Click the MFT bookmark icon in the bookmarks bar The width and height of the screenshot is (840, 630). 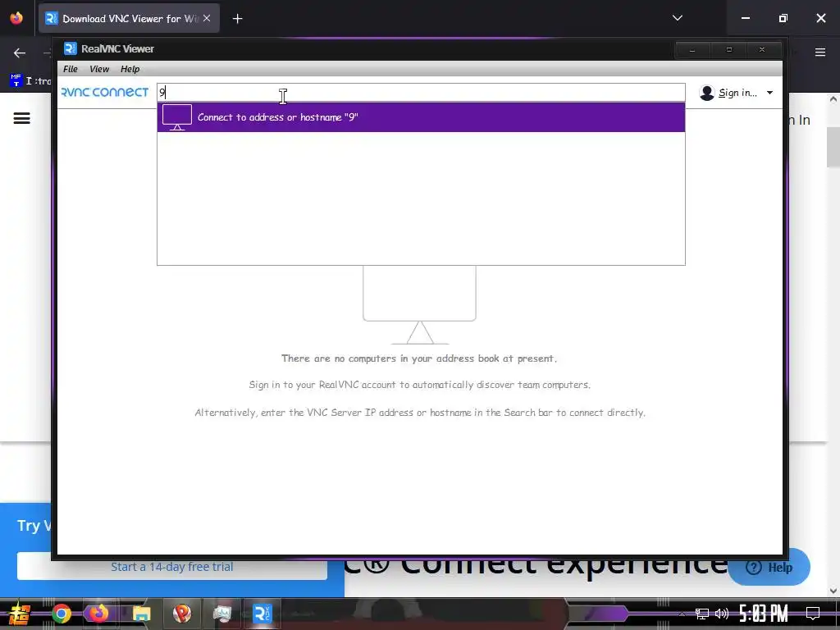[16, 80]
